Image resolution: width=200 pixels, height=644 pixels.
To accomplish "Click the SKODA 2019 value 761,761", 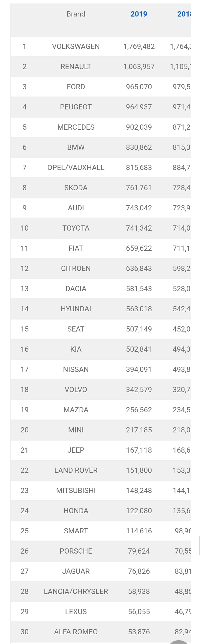I will pos(139,188).
